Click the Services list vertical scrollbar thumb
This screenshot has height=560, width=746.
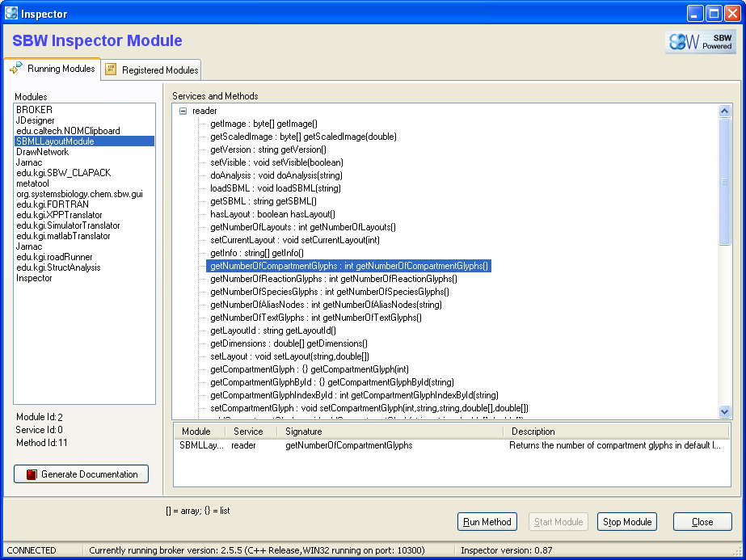coord(724,181)
